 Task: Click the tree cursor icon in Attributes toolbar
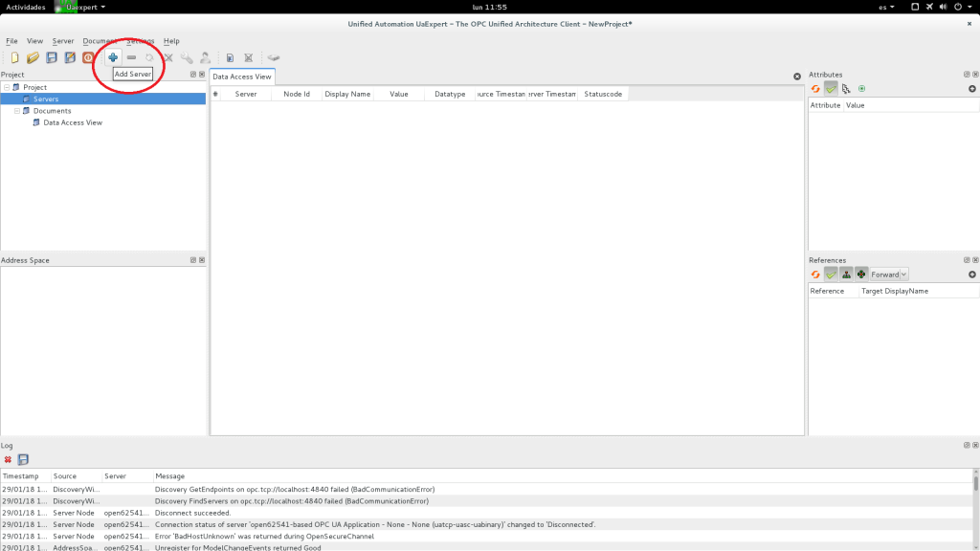[846, 89]
